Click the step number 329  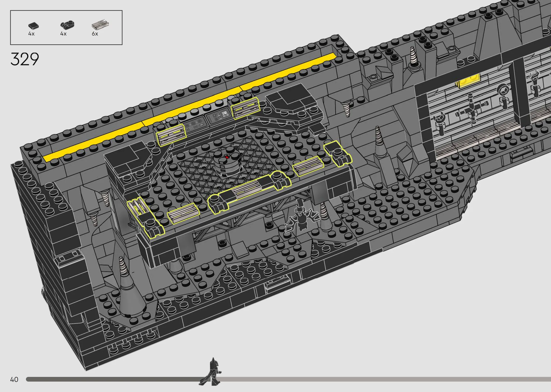(25, 59)
